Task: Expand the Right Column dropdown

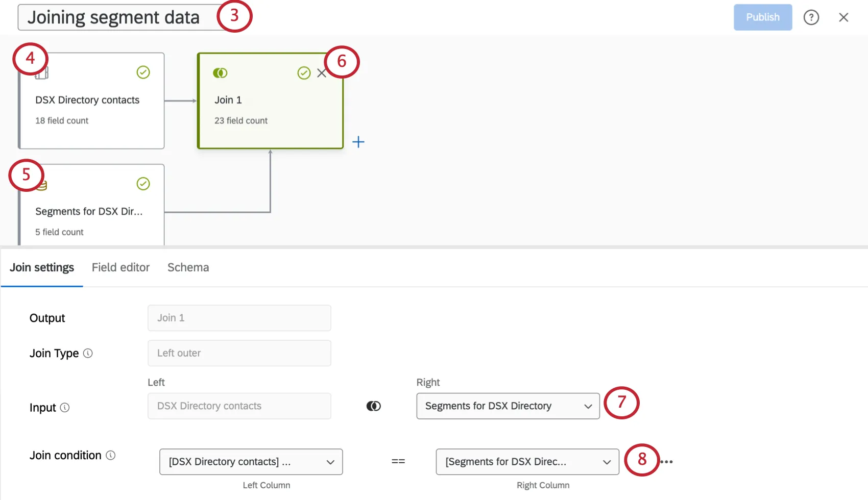Action: pos(527,462)
